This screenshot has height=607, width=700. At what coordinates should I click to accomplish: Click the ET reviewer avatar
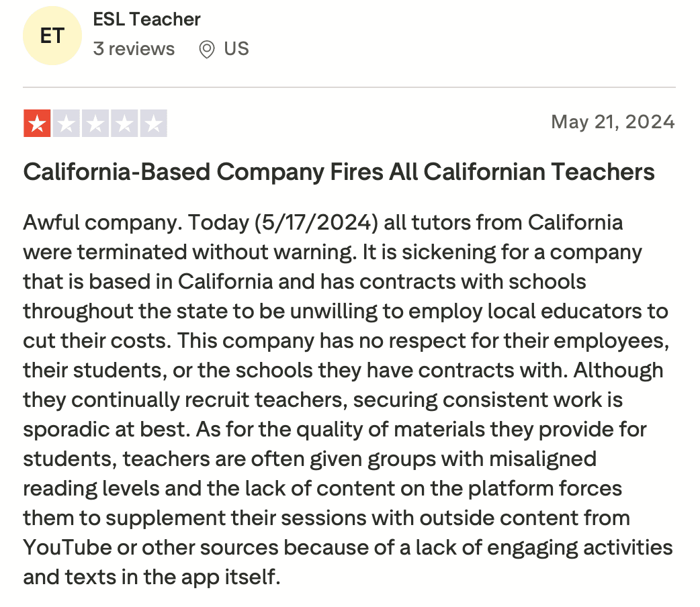[52, 36]
